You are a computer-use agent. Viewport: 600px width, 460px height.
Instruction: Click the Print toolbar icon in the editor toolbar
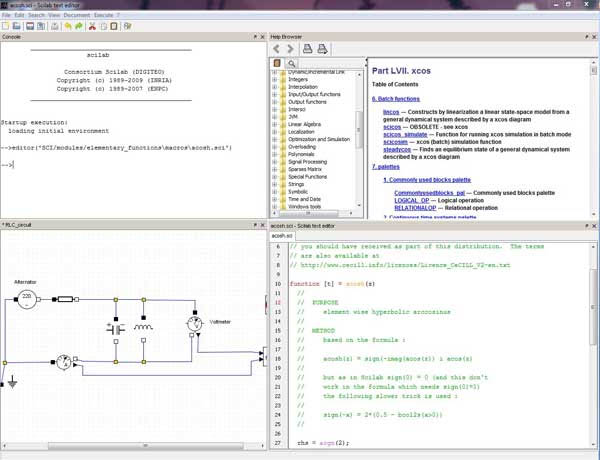point(55,26)
